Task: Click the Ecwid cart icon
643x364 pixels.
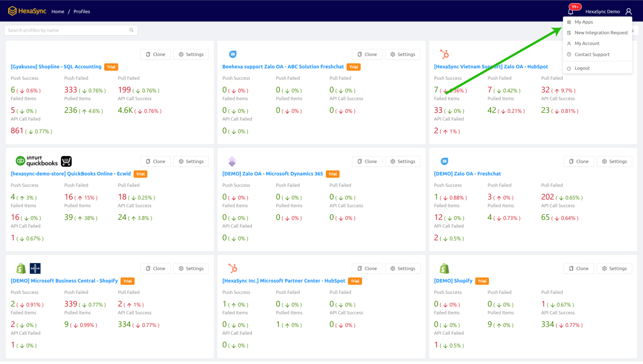Action: point(66,161)
